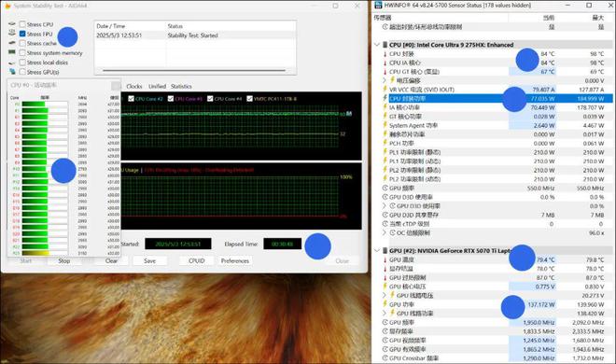
Task: Click thermometer icon on the CPU IA core row
Action: coord(385,63)
